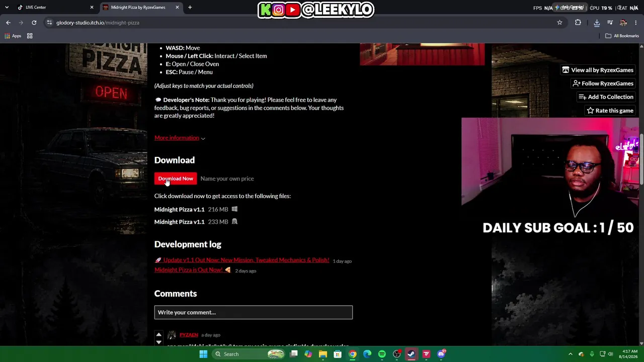Open the tab search dropdown arrow

[7, 8]
